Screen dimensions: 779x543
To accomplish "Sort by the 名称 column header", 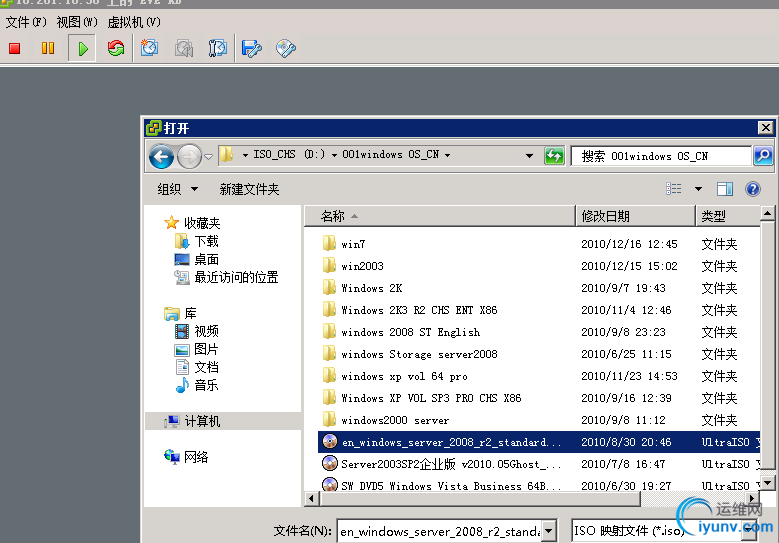I will pyautogui.click(x=439, y=216).
